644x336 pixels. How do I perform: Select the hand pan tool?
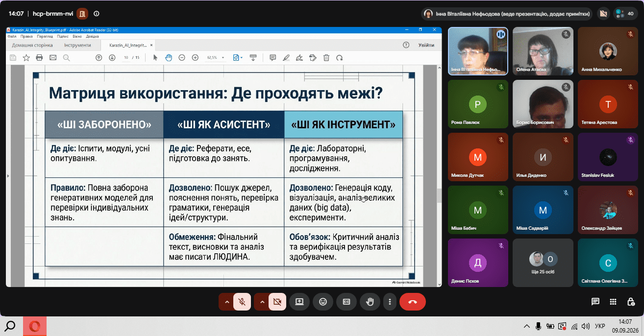coord(169,58)
